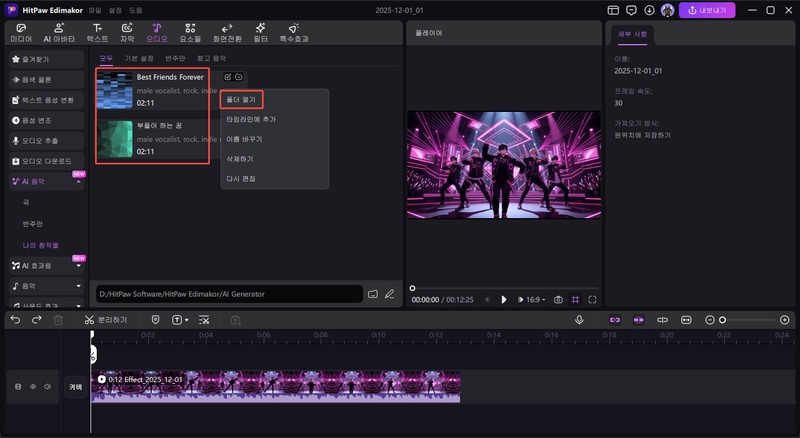Select the Best Friends Forever song thumbnail
Image resolution: width=800 pixels, height=438 pixels.
115,89
